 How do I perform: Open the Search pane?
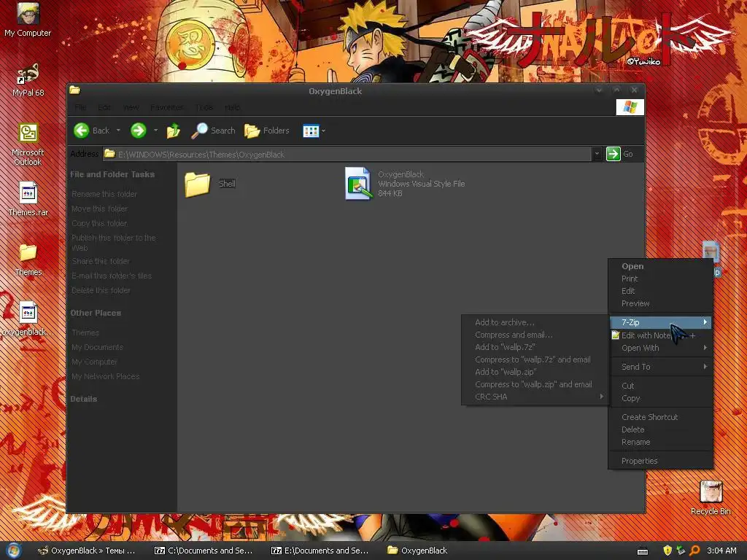click(213, 131)
